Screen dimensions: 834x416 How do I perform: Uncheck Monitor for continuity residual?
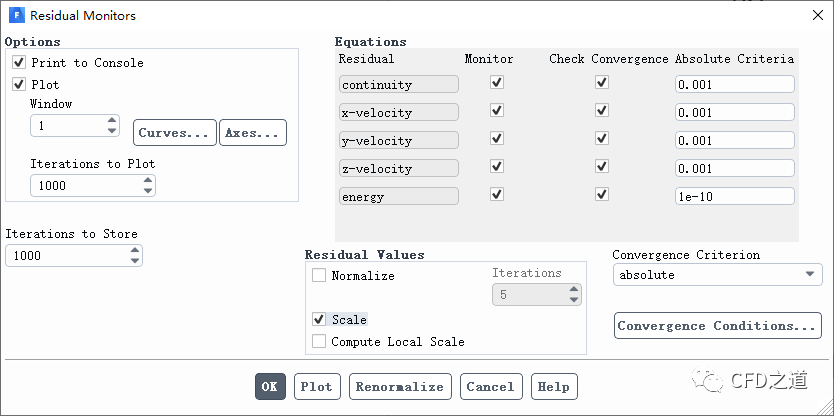(x=497, y=84)
